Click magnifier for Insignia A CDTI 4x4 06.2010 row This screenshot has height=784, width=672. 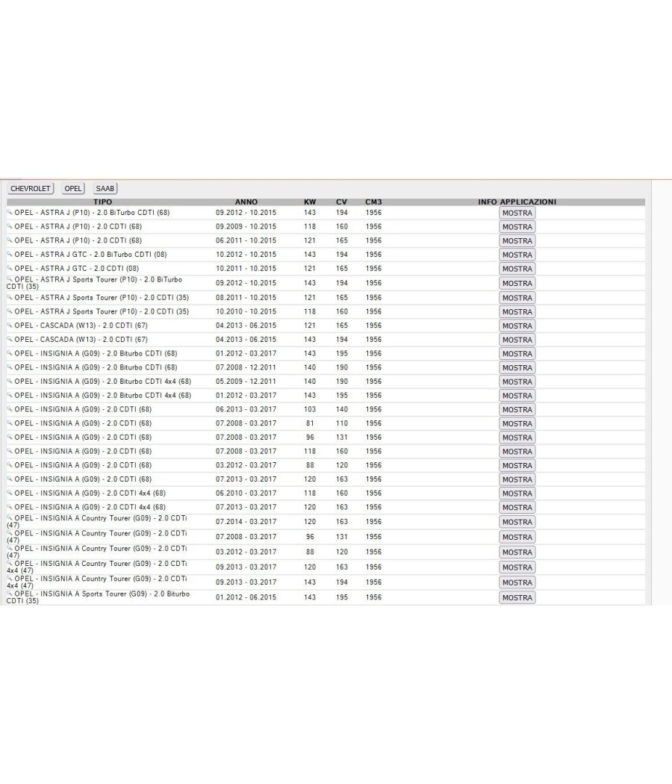click(x=10, y=493)
